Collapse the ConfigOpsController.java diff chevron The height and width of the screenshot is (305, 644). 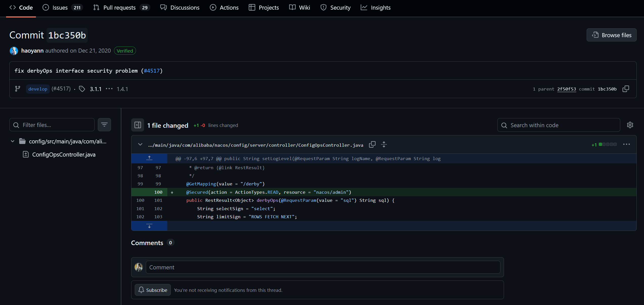pos(140,144)
